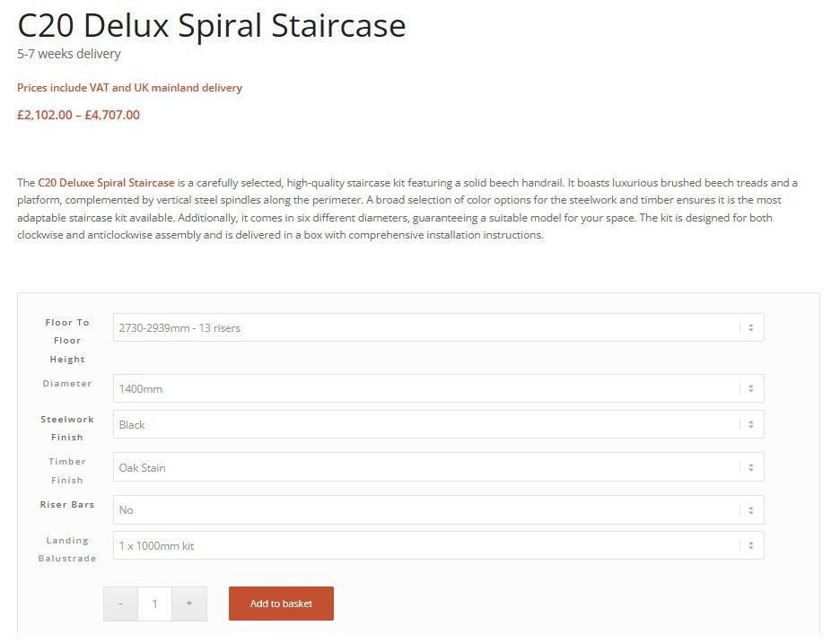Click the Diameter field label

(x=67, y=383)
